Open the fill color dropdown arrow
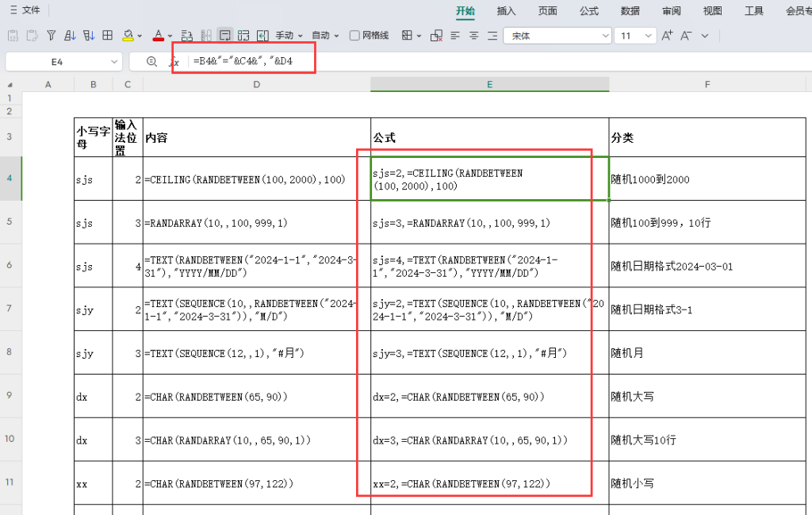 point(140,36)
